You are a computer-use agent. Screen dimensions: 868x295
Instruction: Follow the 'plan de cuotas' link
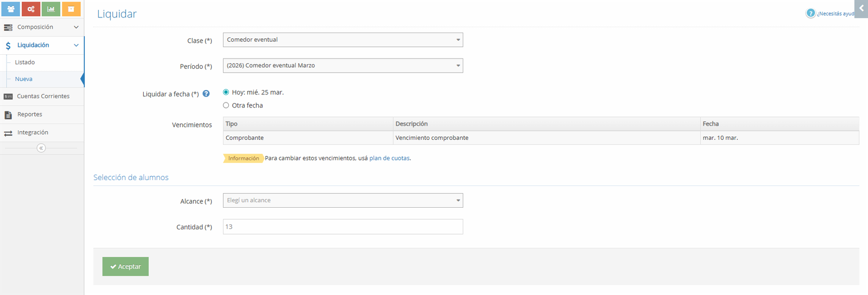(389, 158)
